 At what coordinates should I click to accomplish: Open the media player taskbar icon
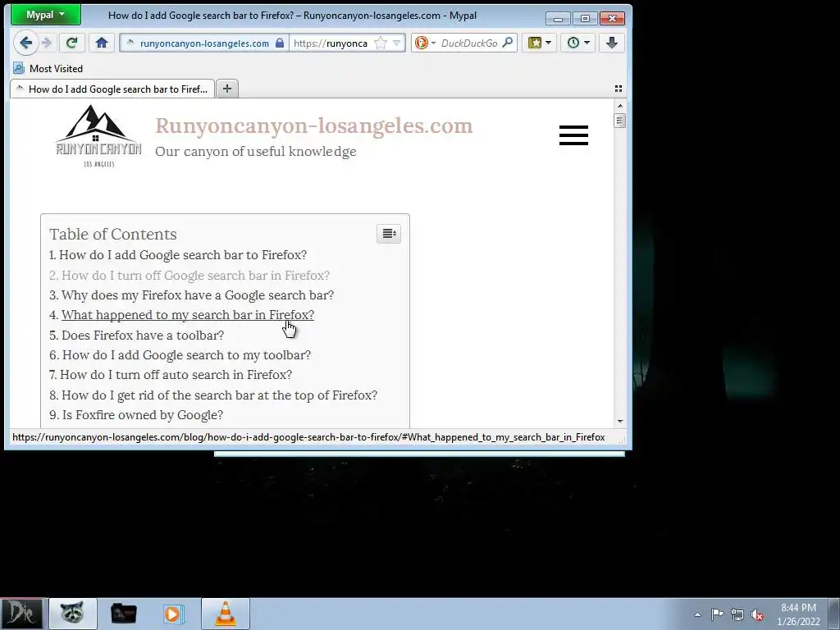[x=174, y=614]
